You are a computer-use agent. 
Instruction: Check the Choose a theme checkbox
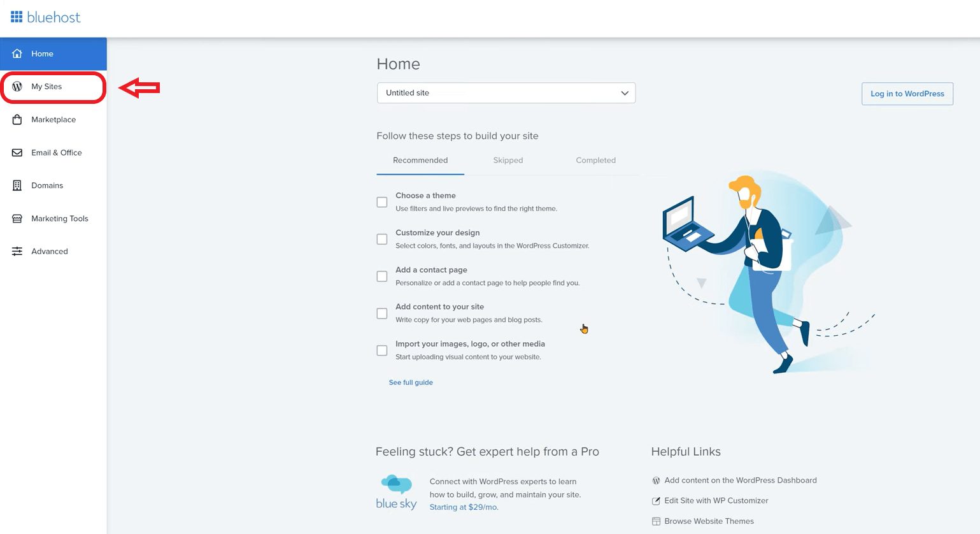click(382, 202)
